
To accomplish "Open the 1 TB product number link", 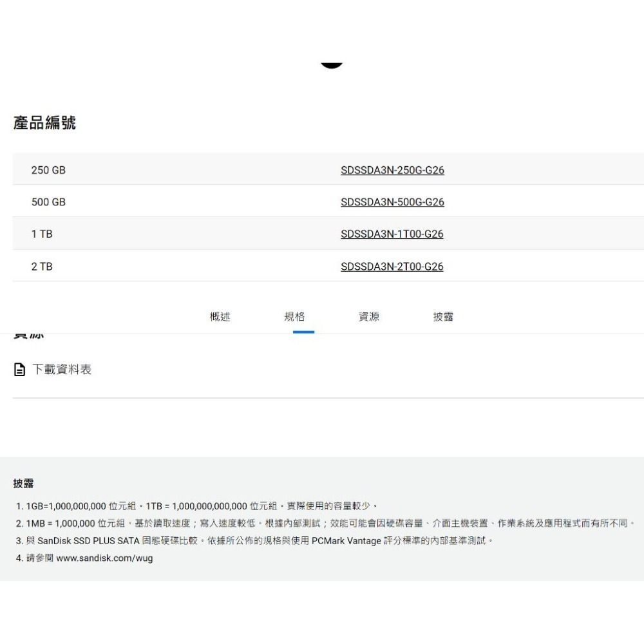I will click(x=392, y=234).
